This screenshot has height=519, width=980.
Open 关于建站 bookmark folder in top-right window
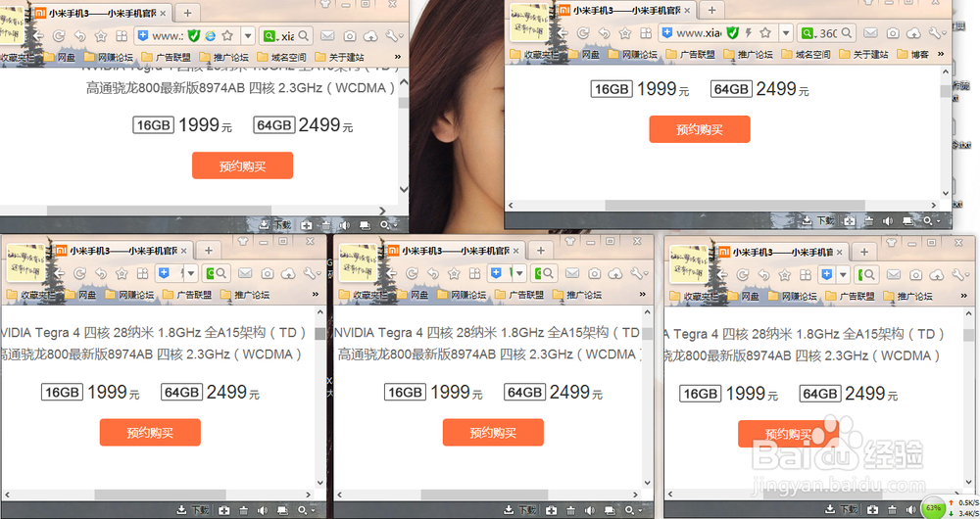(x=863, y=54)
